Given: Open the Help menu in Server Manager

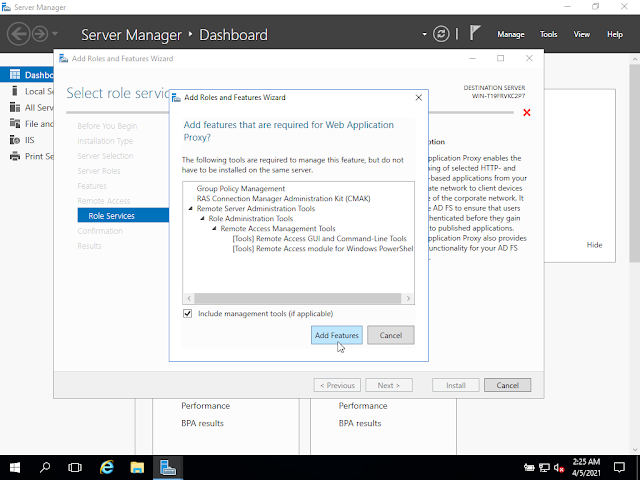Looking at the screenshot, I should [614, 34].
